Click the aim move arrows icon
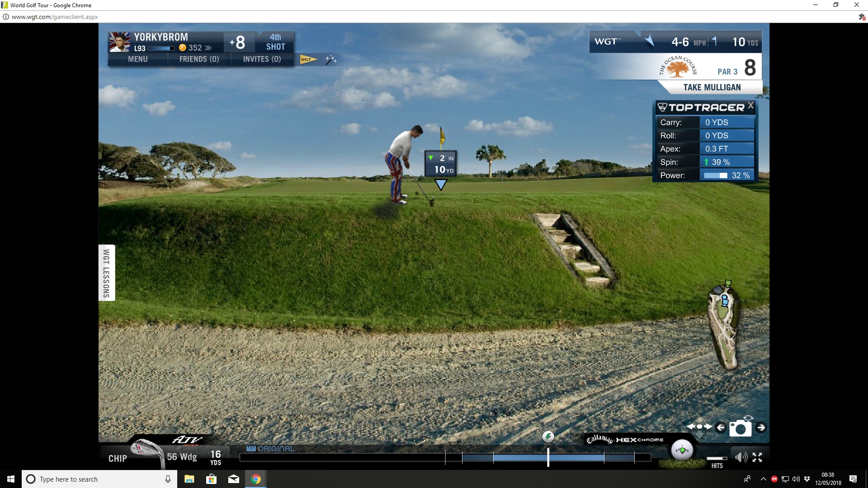 [x=699, y=427]
